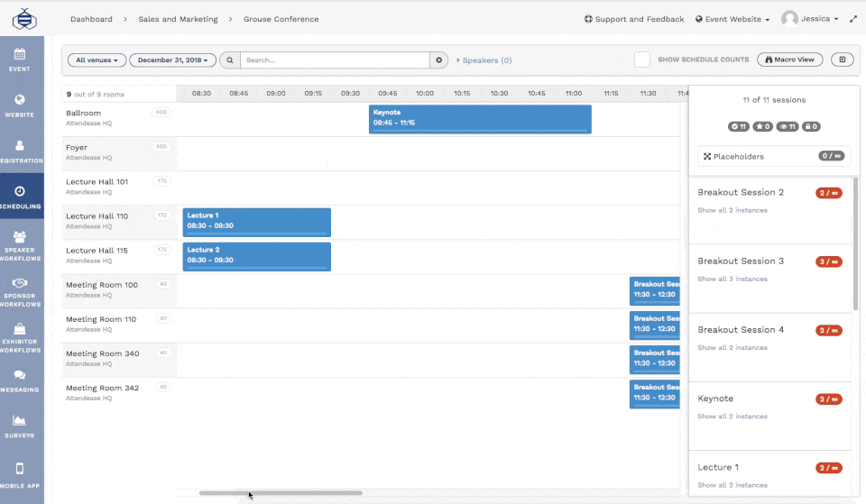Select the Lecture 1 session block

point(257,223)
